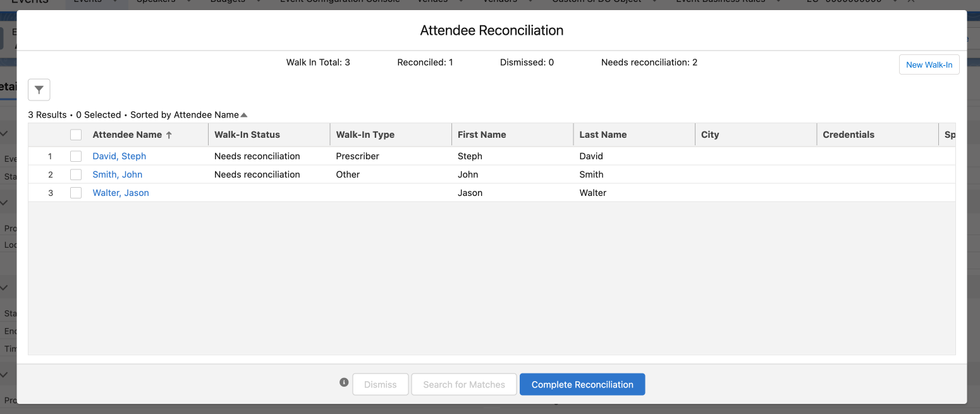
Task: Open the Smith, John attendee link
Action: tap(117, 174)
